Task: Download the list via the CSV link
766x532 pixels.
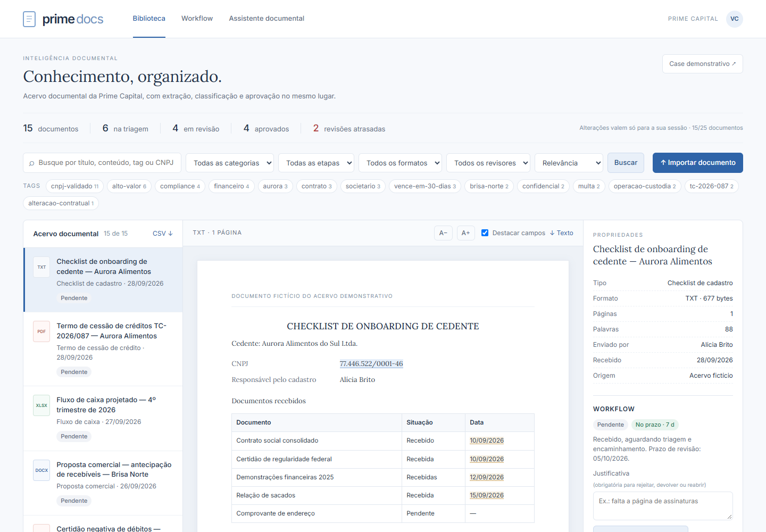Action: [163, 234]
